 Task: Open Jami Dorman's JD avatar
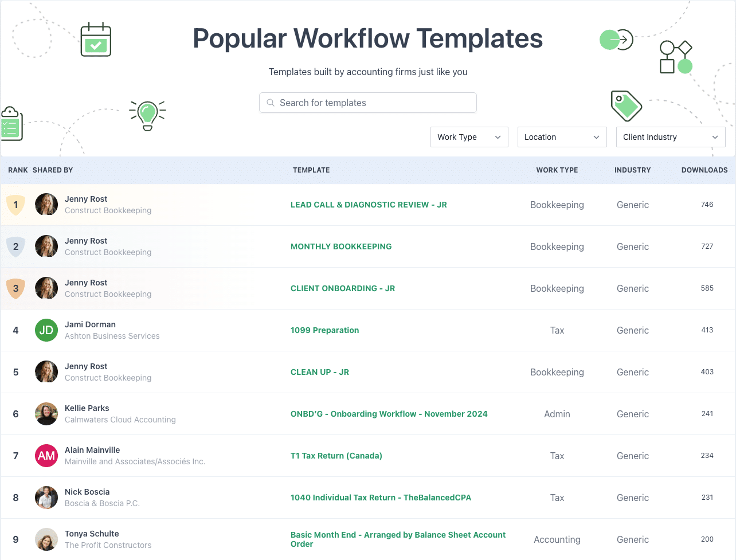tap(46, 330)
